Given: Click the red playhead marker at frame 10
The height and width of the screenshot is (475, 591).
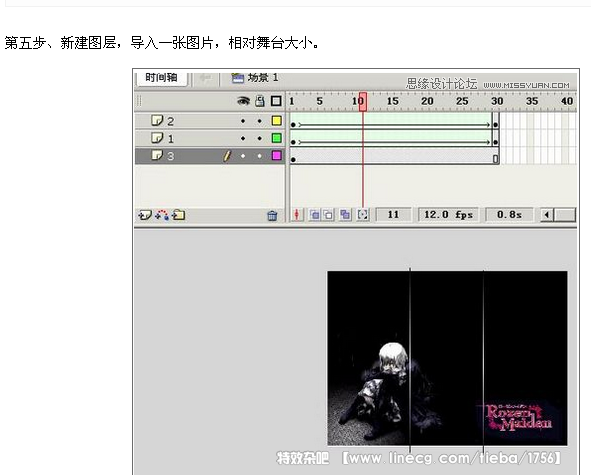Looking at the screenshot, I should pyautogui.click(x=363, y=102).
